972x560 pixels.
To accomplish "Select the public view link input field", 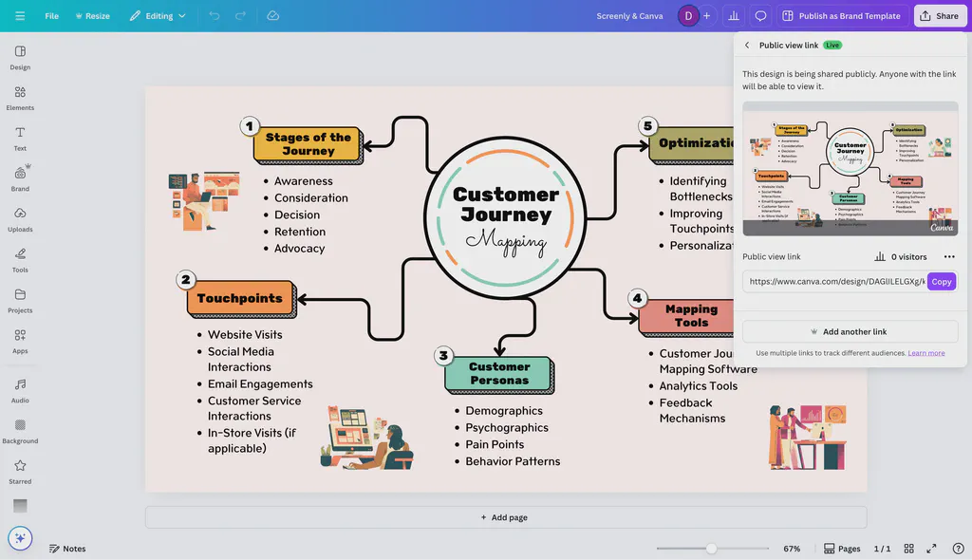I will (826, 281).
